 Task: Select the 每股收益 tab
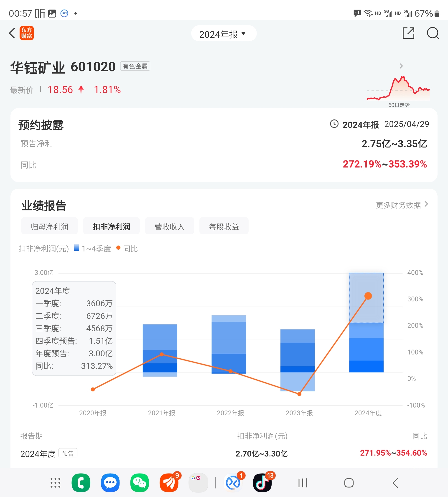click(x=224, y=226)
